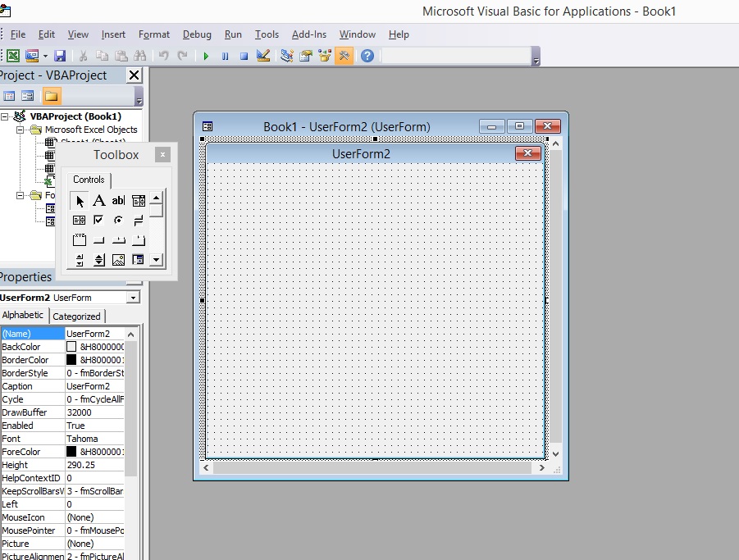Toggle Design Mode in the toolbar
The image size is (739, 560).
click(263, 56)
